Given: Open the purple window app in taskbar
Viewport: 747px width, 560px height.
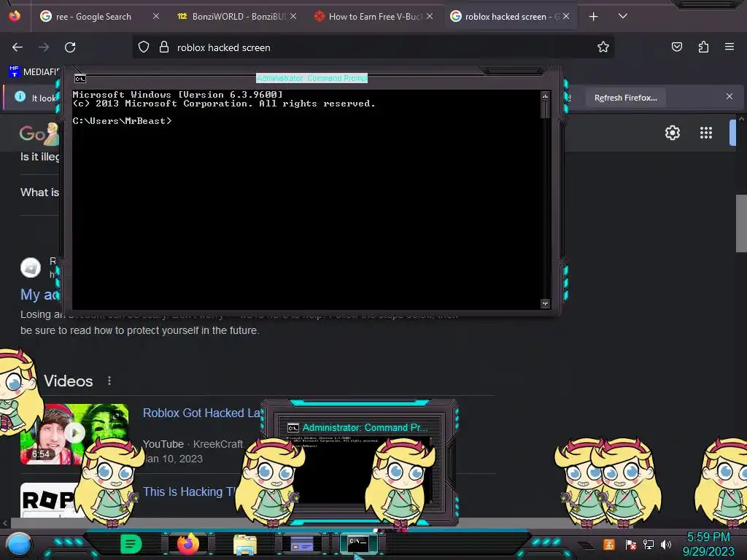Looking at the screenshot, I should coord(302,544).
